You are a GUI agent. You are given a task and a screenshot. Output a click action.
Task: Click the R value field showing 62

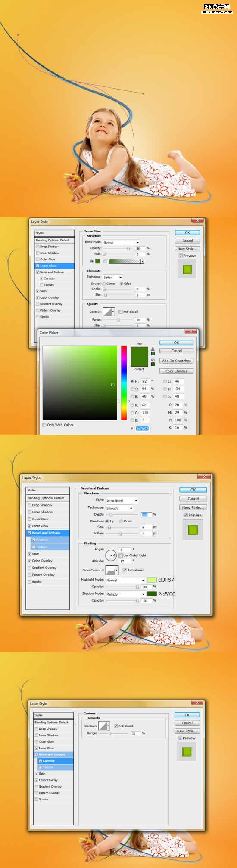(145, 405)
